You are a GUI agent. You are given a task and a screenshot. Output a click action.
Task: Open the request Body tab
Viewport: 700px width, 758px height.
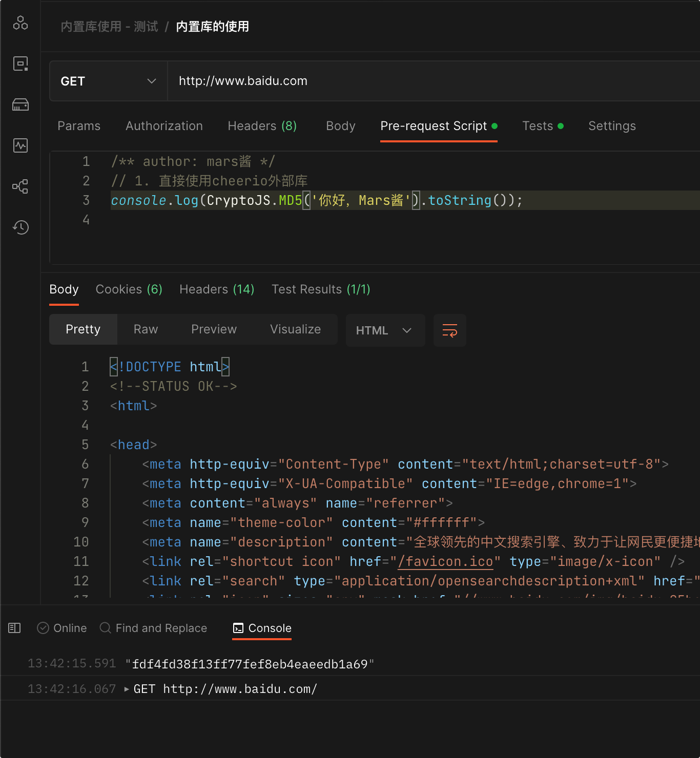click(x=341, y=126)
